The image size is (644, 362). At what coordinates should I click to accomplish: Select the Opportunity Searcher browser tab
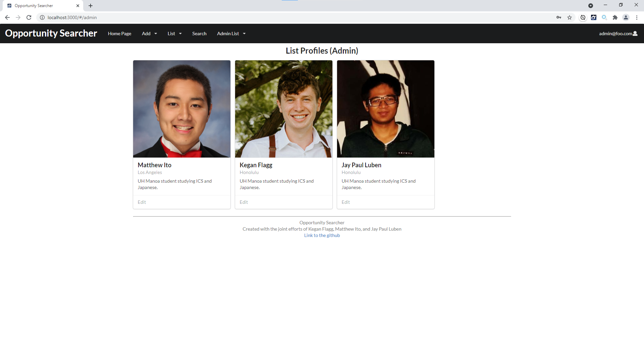tap(44, 6)
